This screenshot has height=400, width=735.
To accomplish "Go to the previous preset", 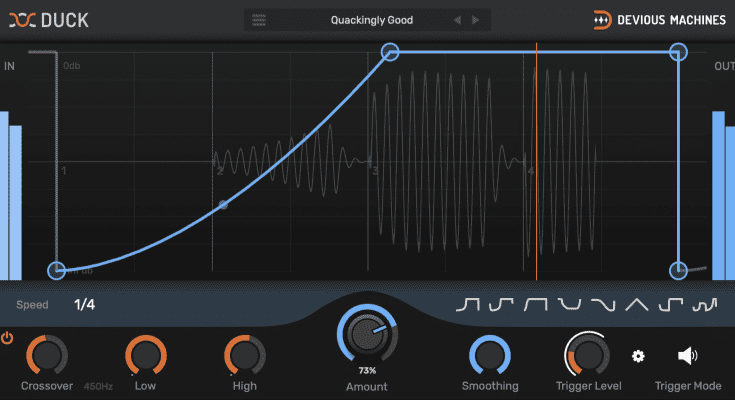I will [457, 20].
